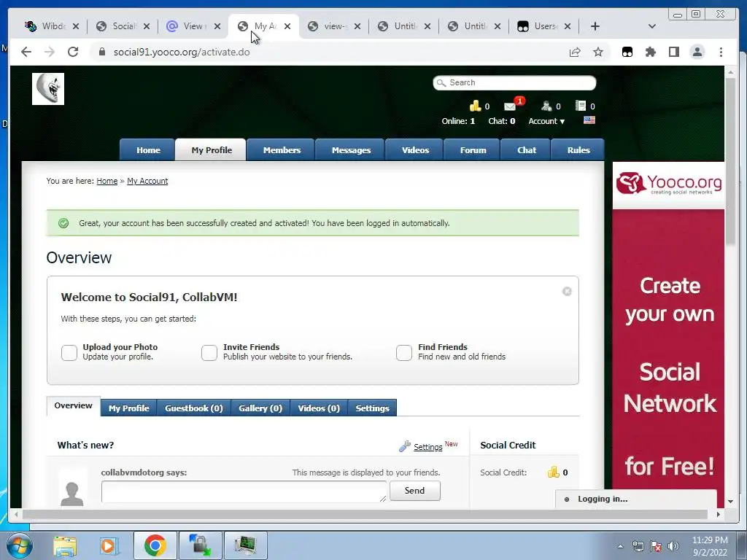Reload the page with the refresh icon
Image resolution: width=747 pixels, height=560 pixels.
tap(73, 52)
